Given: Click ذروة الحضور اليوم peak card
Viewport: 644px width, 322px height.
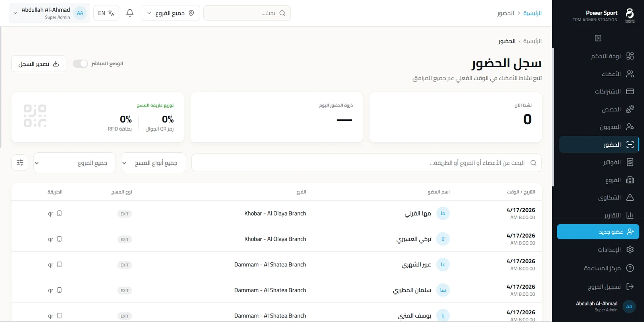Looking at the screenshot, I should tap(277, 117).
